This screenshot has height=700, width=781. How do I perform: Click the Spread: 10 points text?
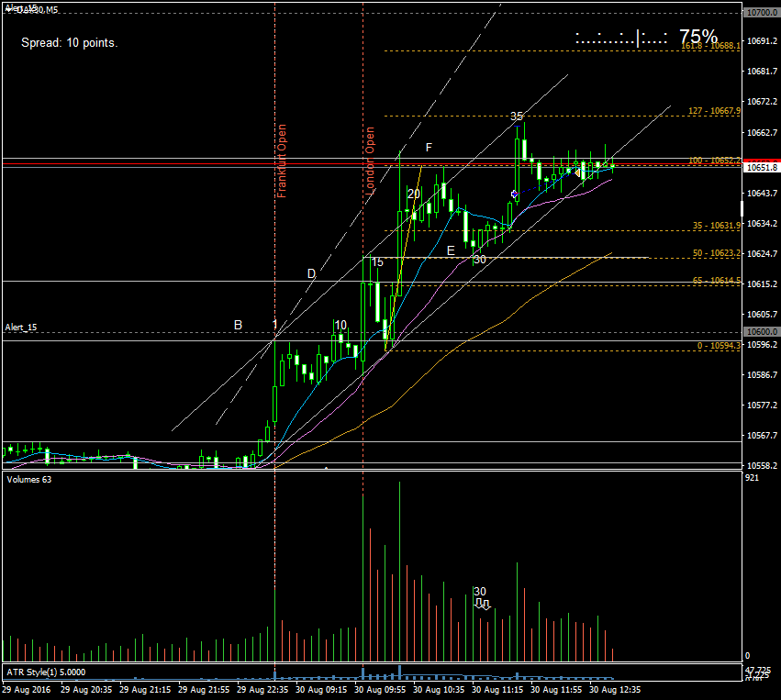(x=70, y=43)
